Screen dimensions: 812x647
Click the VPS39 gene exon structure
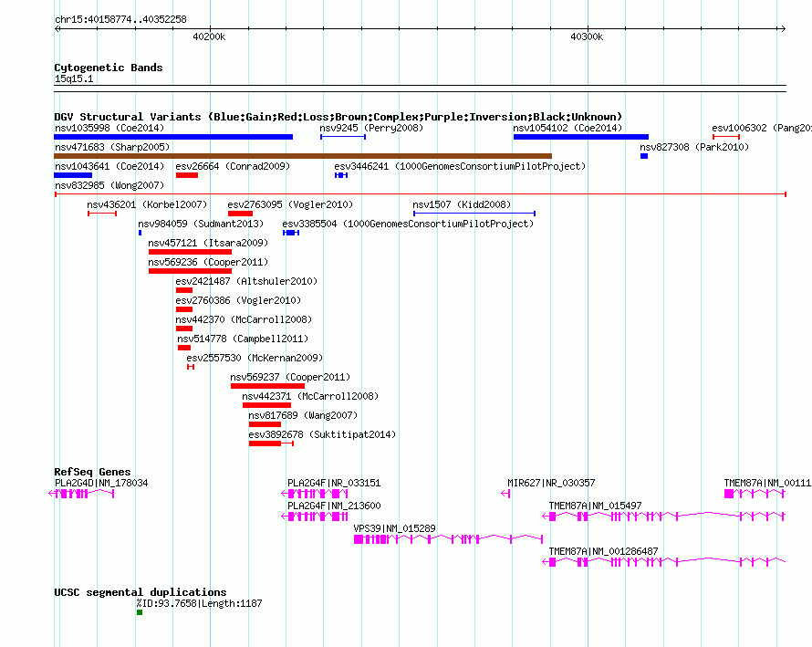coord(448,539)
